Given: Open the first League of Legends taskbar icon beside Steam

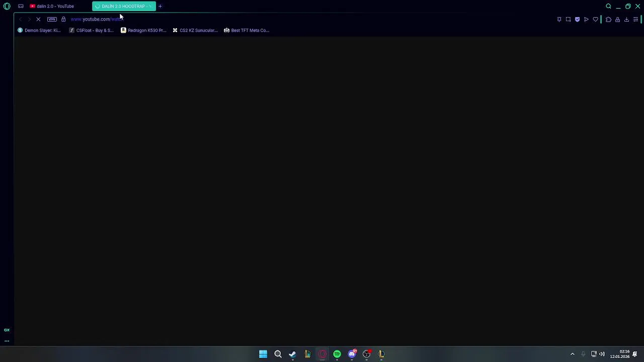Looking at the screenshot, I should coord(307,354).
